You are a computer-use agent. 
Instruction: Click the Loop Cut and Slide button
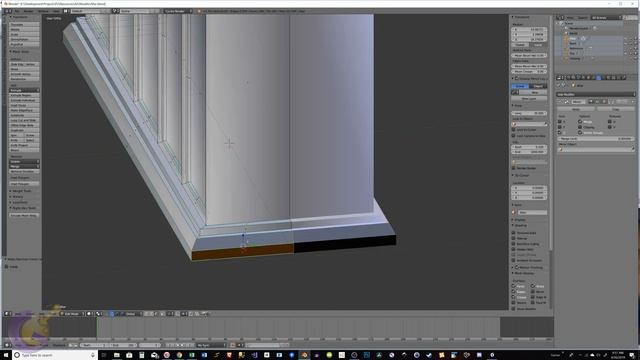coord(24,120)
